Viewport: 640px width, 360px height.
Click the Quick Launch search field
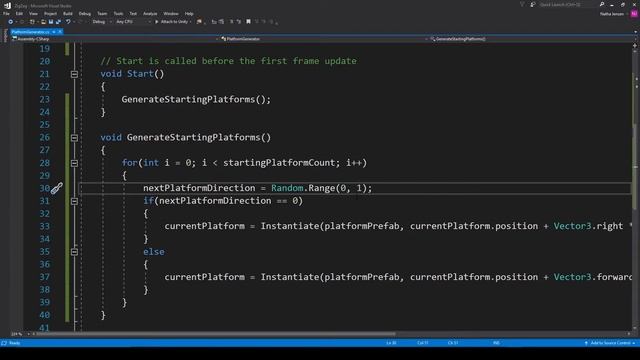[567, 4]
